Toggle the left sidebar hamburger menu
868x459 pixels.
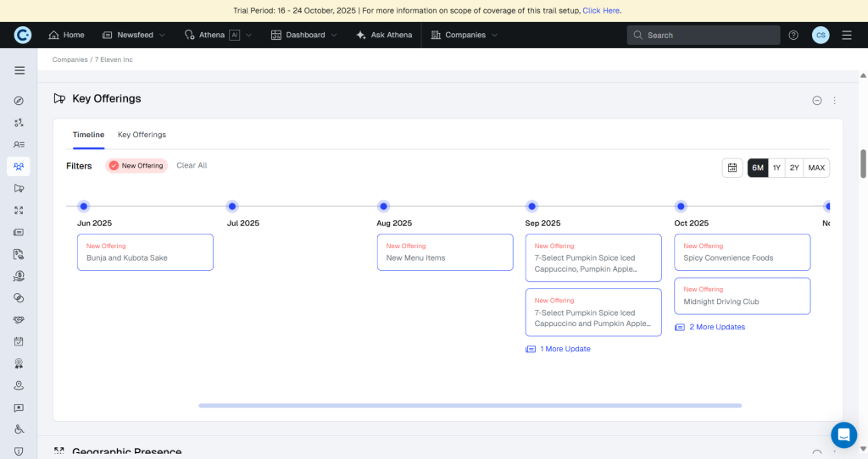19,70
